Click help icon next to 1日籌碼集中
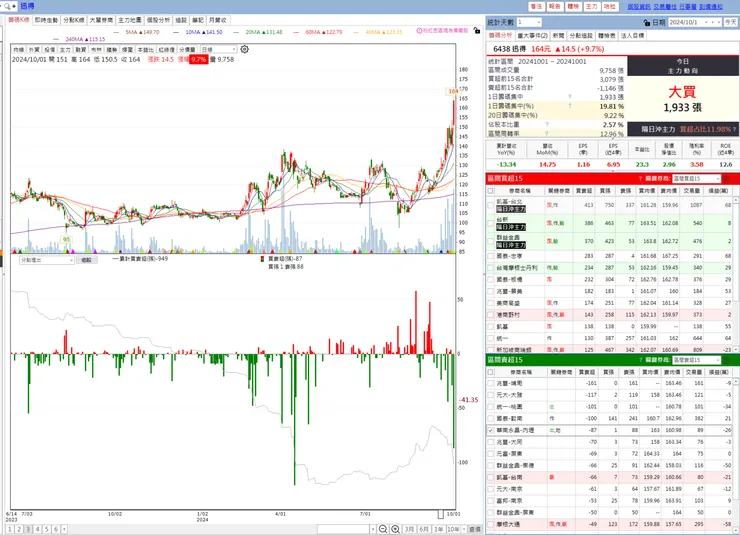This screenshot has height=535, width=740. [570, 97]
